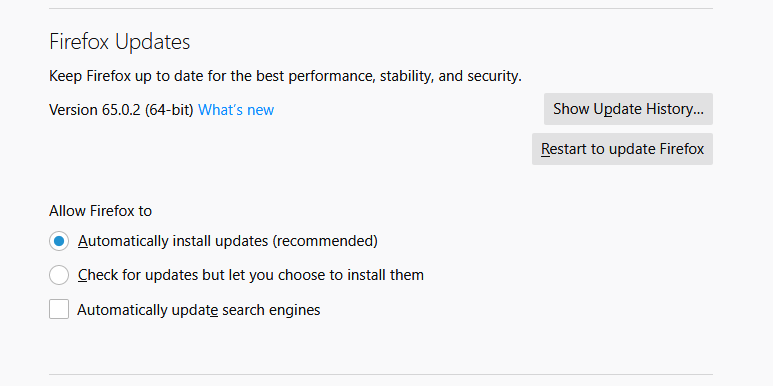Click the Show Update History button

(628, 109)
